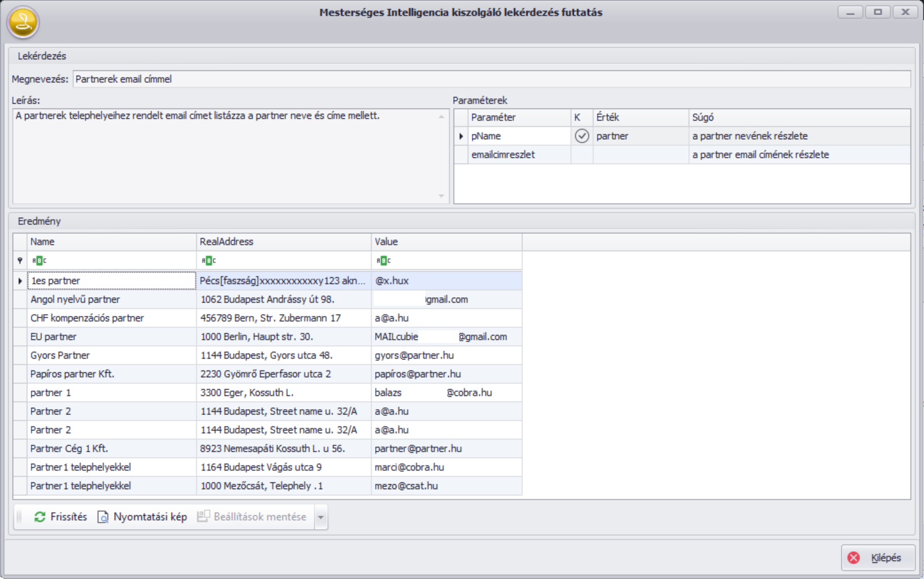The width and height of the screenshot is (924, 579).
Task: Click email value 'papíros@partner.hu'
Action: (447, 374)
